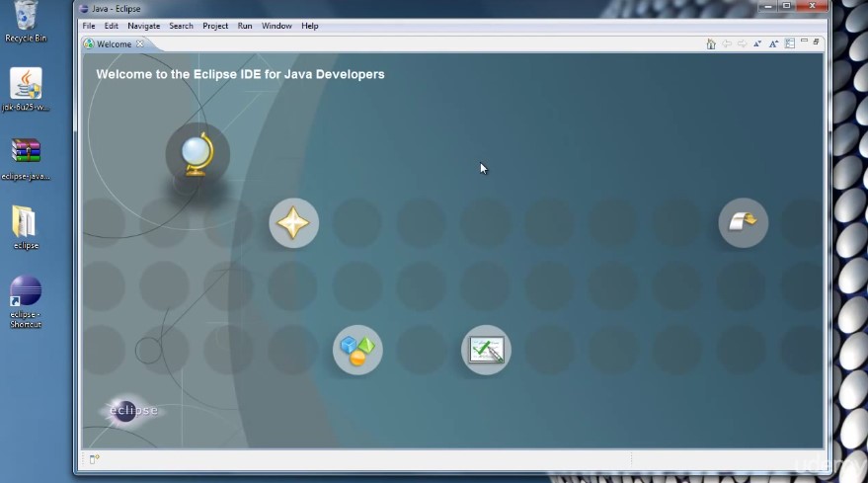
Task: Open What's New star icon
Action: (293, 223)
